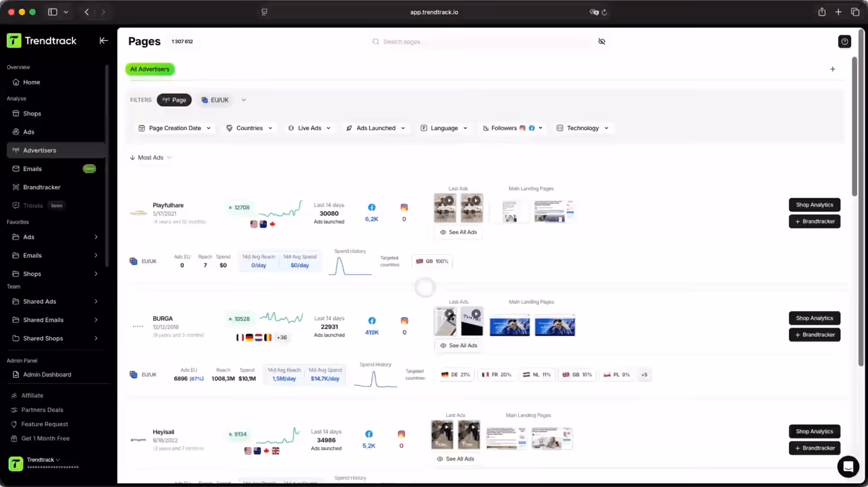Click Heyisail's Instagram icon

[401, 434]
